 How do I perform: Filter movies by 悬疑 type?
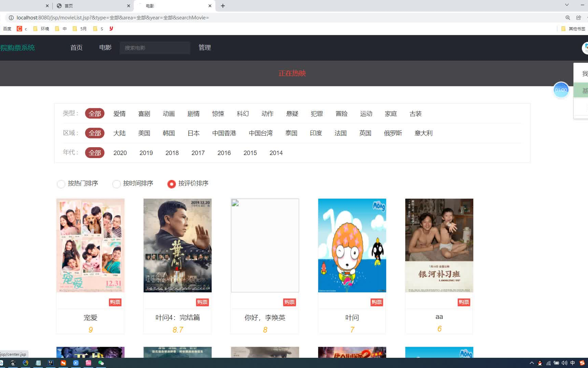292,114
